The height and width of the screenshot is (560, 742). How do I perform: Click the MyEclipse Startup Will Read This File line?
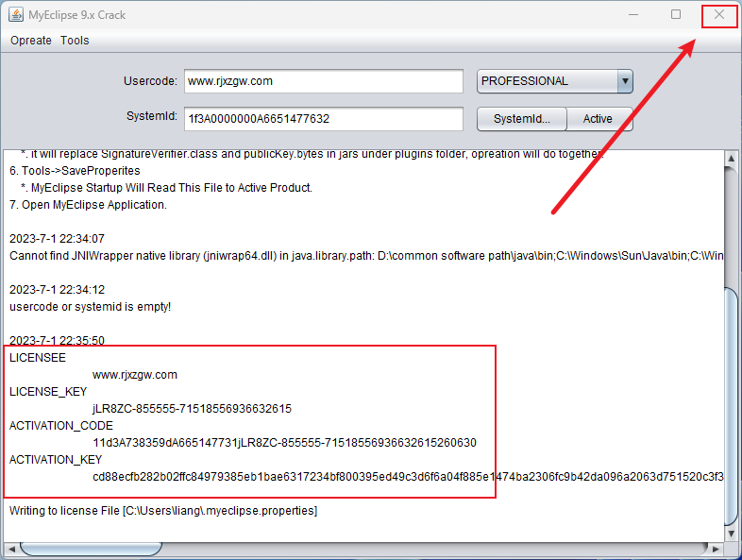pos(166,188)
